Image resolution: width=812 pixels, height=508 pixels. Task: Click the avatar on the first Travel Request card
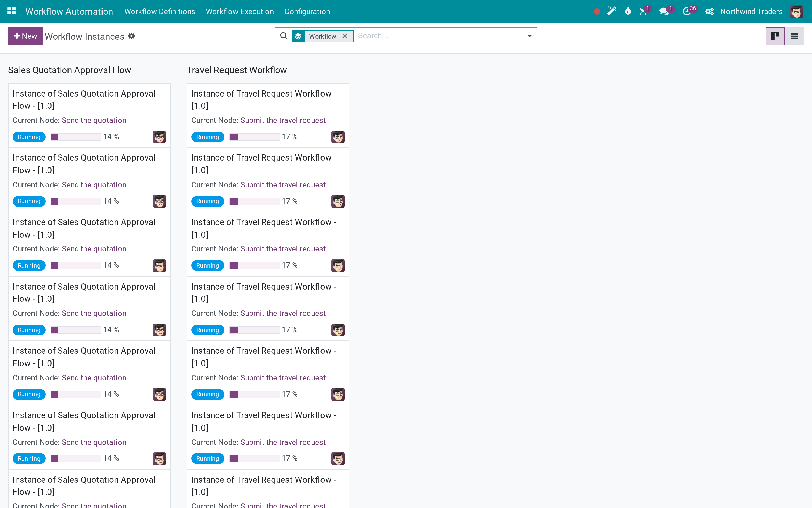(338, 137)
